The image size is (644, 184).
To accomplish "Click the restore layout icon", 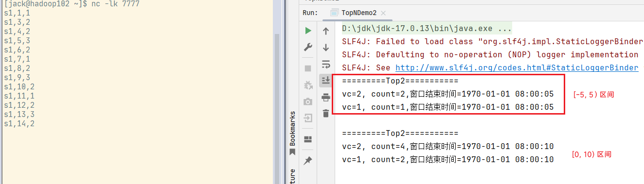I will click(x=308, y=139).
